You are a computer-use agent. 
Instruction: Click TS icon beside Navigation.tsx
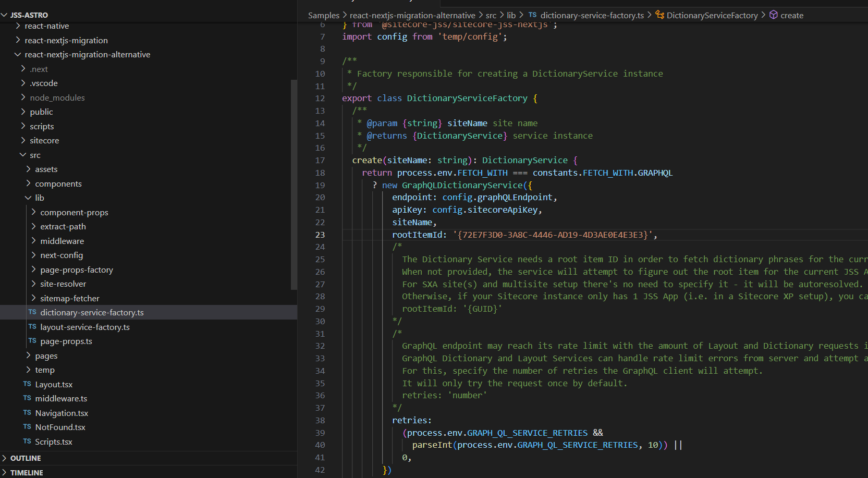pyautogui.click(x=27, y=413)
